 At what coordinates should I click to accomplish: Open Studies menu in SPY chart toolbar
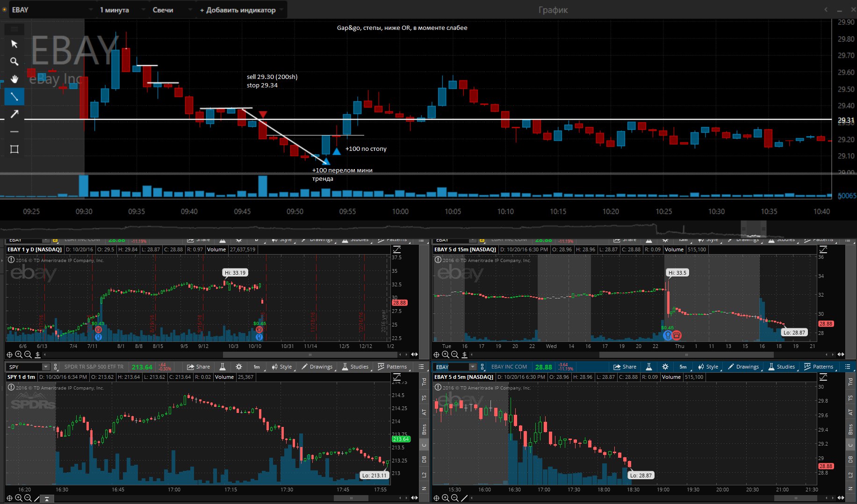(x=355, y=367)
